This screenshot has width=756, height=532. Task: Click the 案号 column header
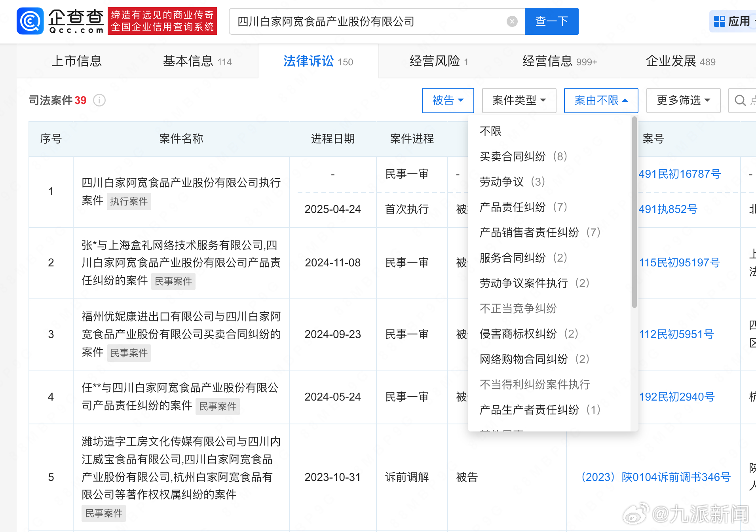click(x=653, y=139)
